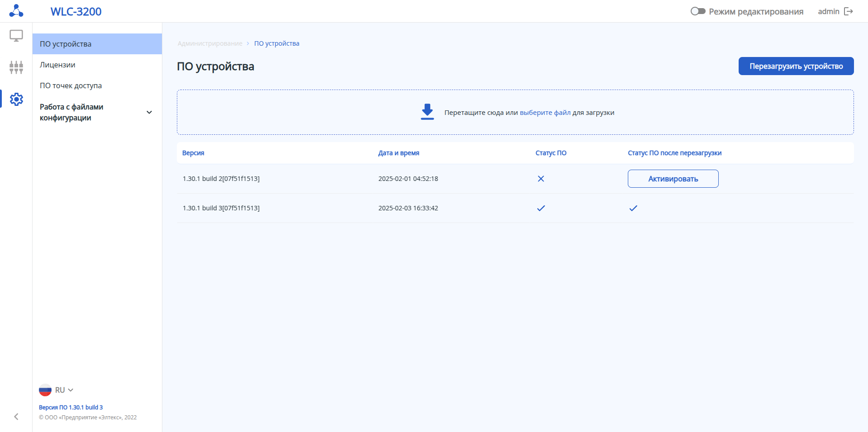Screen dimensions: 868x432
Task: Click Активировать for build 2 firmware
Action: tap(673, 179)
